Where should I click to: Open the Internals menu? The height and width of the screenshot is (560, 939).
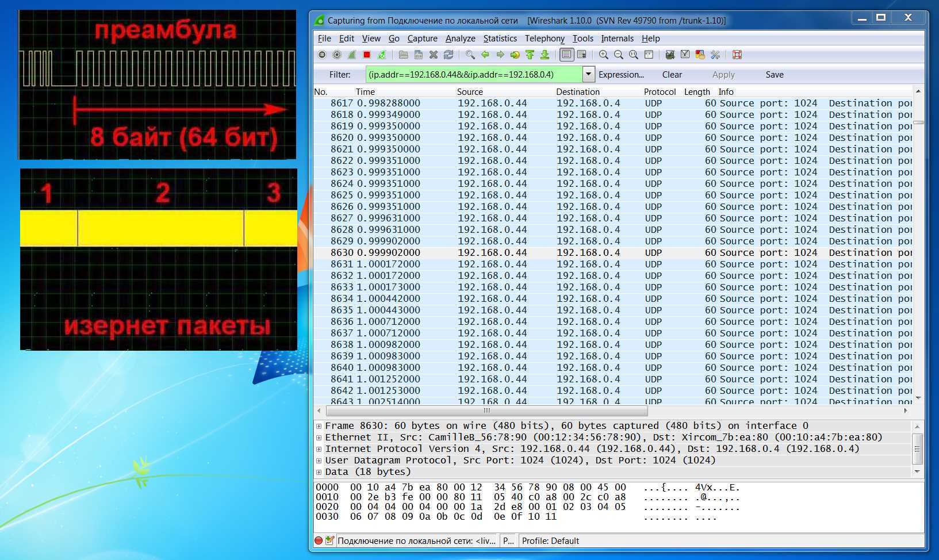617,39
